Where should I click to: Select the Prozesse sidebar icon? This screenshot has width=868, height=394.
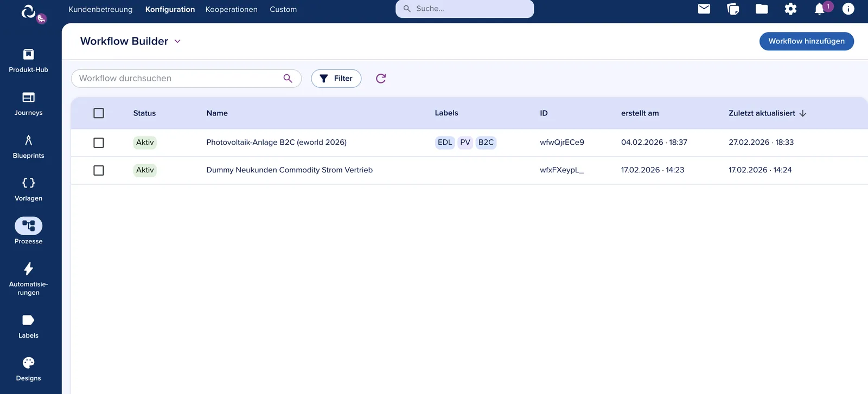tap(28, 225)
